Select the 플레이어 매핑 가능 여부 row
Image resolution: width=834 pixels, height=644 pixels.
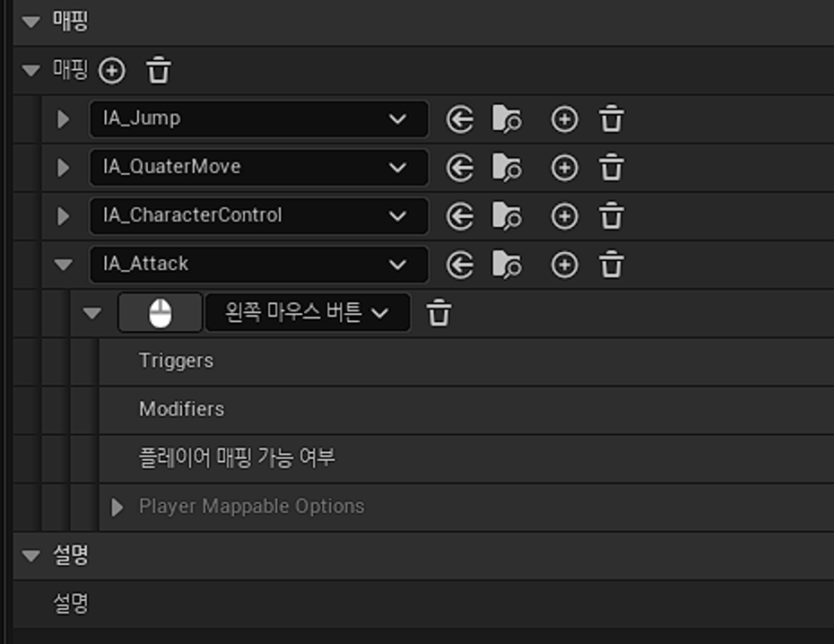click(466, 457)
